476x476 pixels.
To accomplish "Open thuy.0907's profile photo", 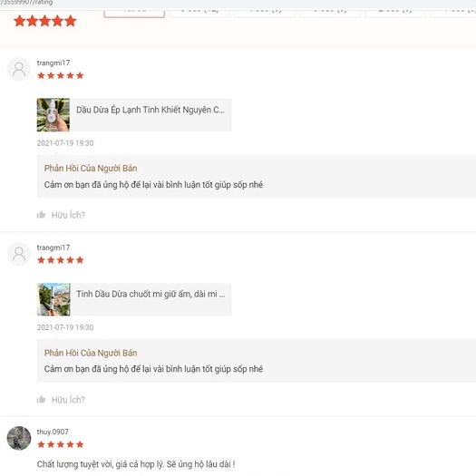I will pos(19,438).
